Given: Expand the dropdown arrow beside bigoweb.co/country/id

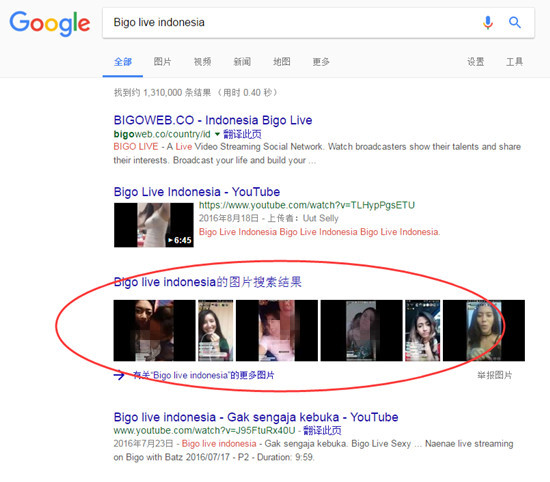Looking at the screenshot, I should 217,134.
